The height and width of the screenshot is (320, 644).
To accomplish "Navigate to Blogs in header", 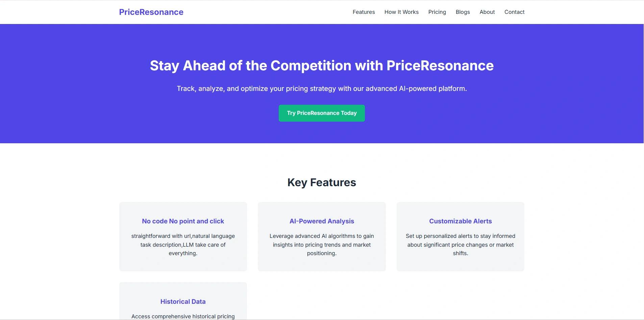I will click(463, 12).
